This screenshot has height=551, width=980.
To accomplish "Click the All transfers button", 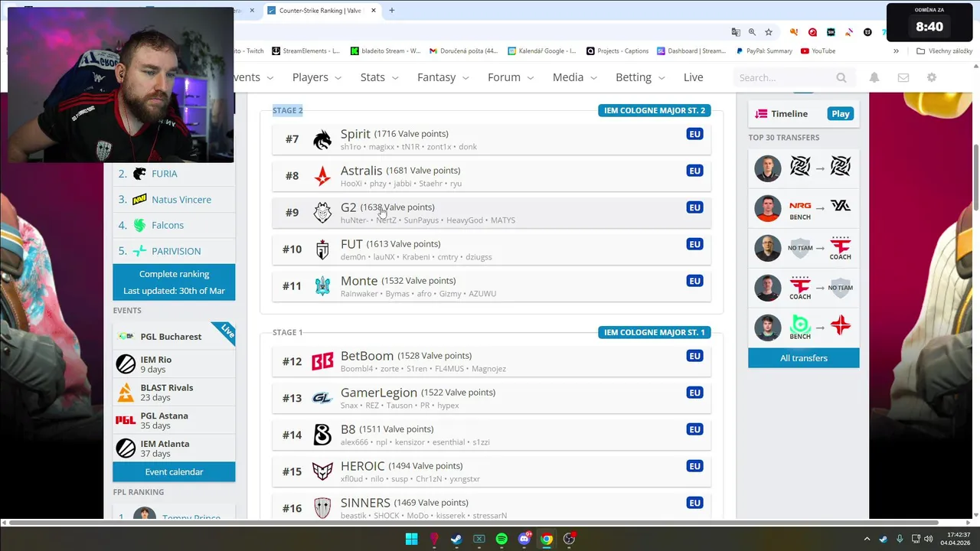I will 804,358.
